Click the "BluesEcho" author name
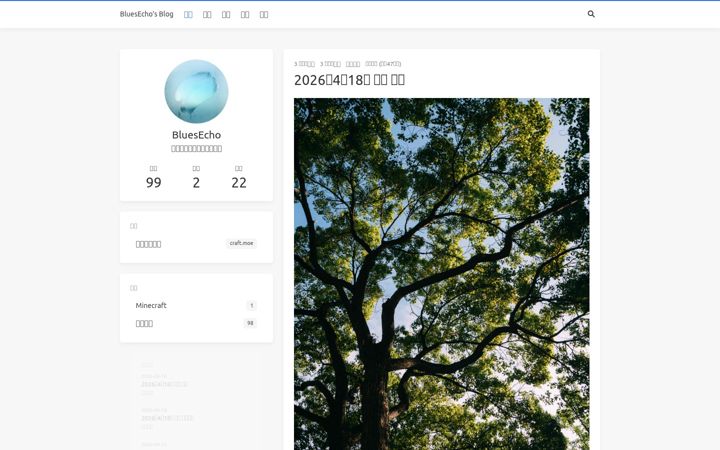The image size is (720, 450). 196,135
